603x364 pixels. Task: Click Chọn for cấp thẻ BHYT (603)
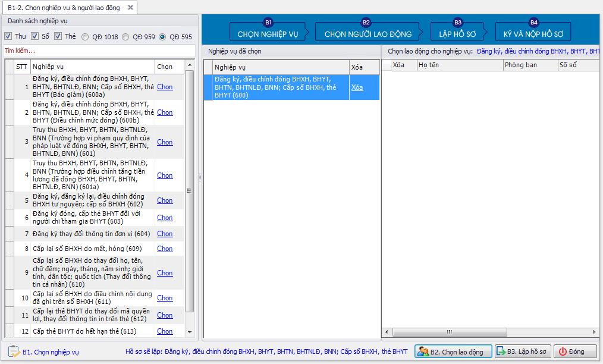tap(165, 218)
